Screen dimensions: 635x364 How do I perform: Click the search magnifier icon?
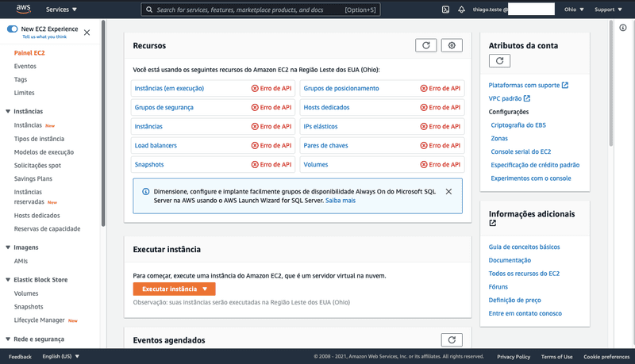click(x=149, y=10)
